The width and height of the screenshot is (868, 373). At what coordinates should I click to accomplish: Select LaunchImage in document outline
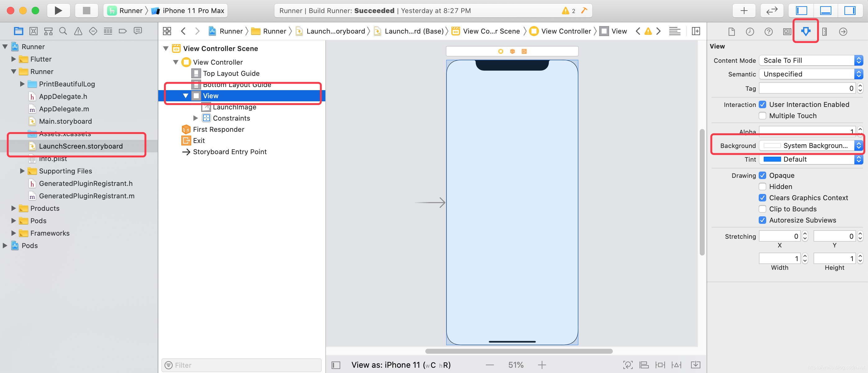[234, 107]
